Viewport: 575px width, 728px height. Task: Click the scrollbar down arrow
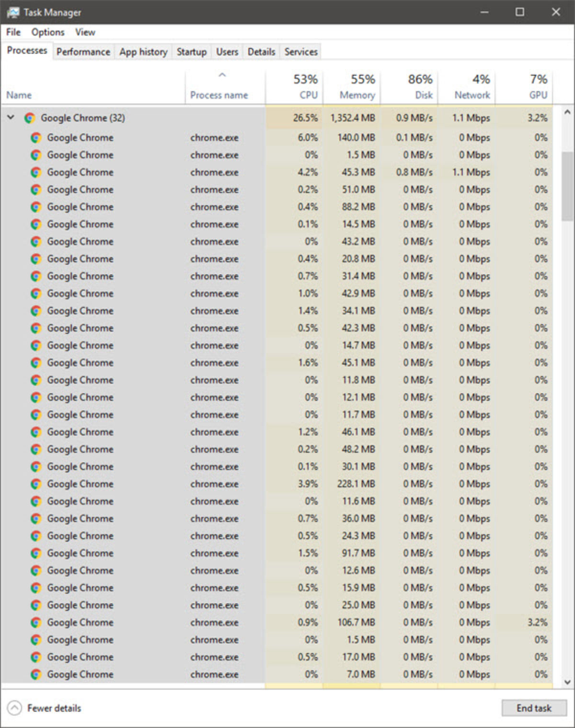[x=567, y=681]
